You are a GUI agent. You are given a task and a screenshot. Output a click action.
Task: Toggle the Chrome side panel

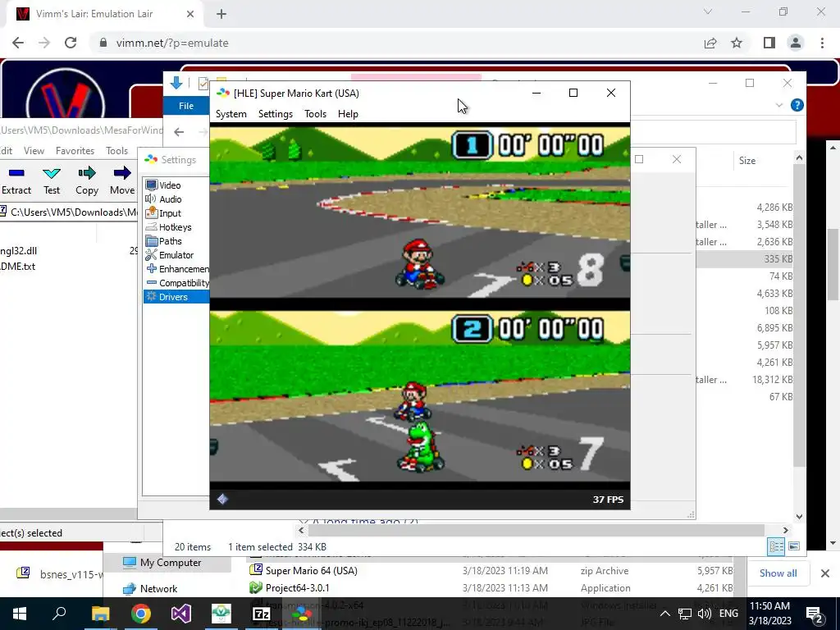[769, 43]
